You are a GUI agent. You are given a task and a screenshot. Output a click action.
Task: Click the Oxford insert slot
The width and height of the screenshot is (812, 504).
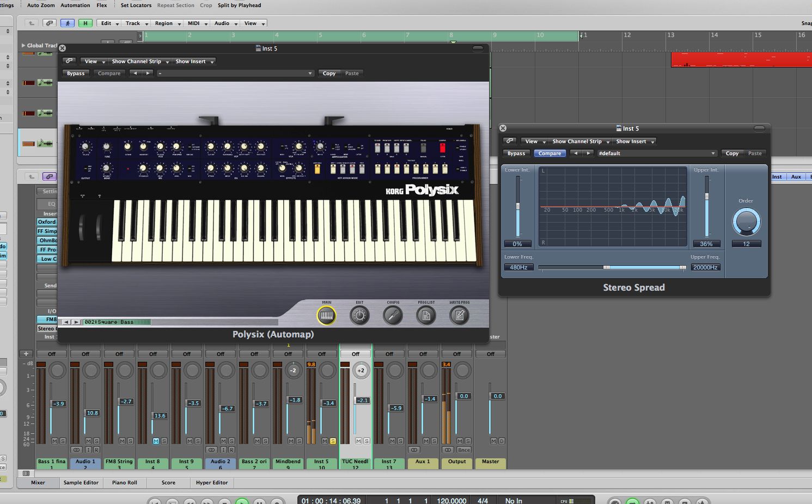point(47,222)
